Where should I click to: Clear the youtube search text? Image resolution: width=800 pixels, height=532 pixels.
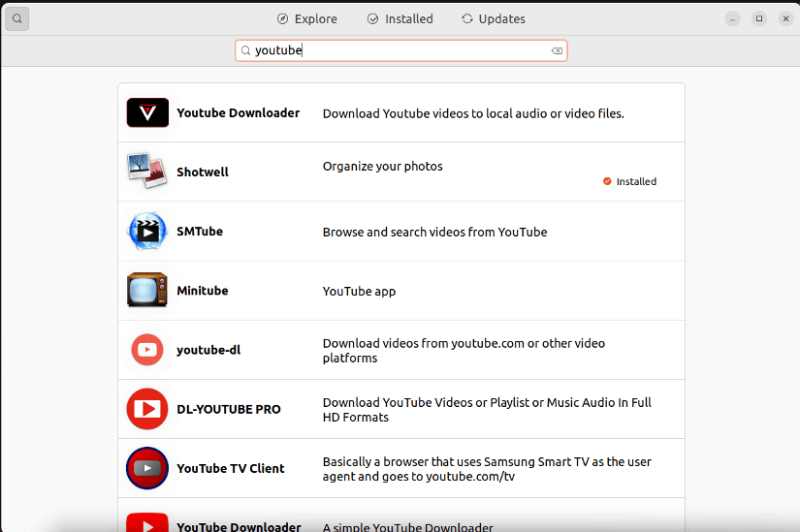pyautogui.click(x=557, y=50)
